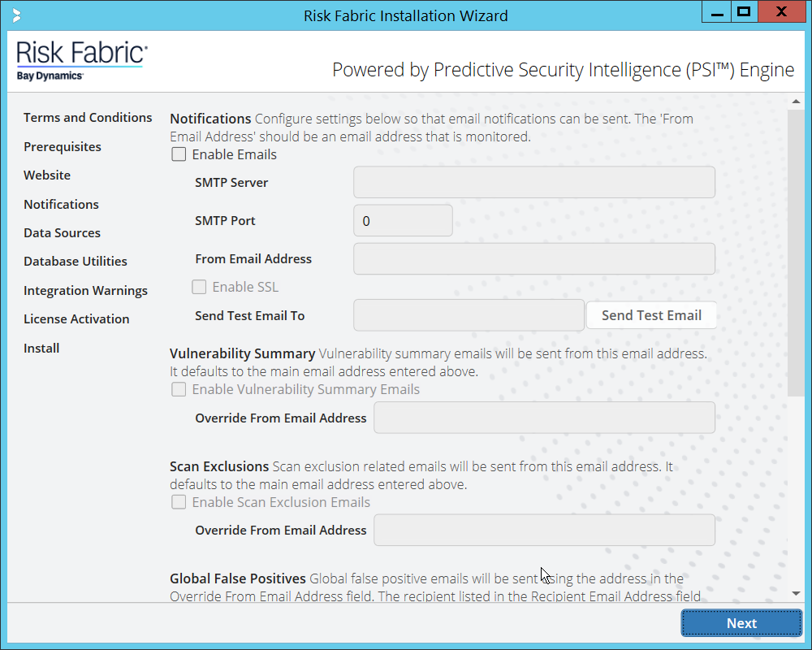Focus the SMTP Port field
The height and width of the screenshot is (650, 812).
click(x=403, y=221)
